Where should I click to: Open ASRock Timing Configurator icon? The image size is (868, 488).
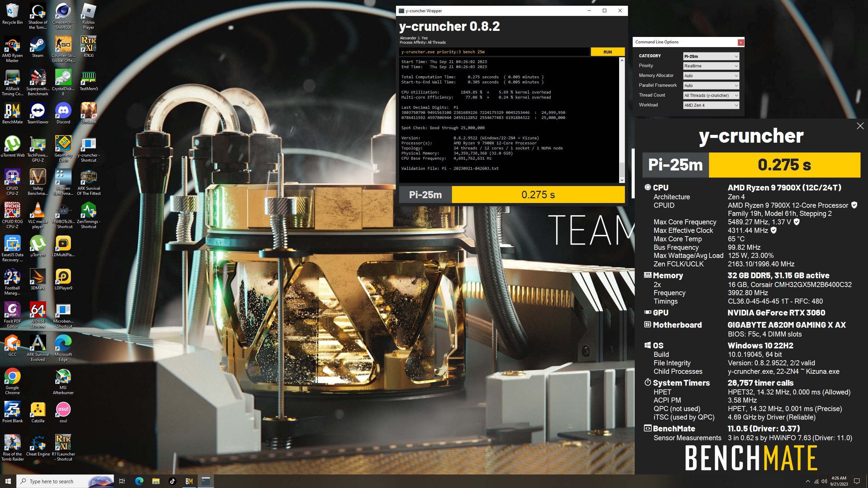(12, 83)
